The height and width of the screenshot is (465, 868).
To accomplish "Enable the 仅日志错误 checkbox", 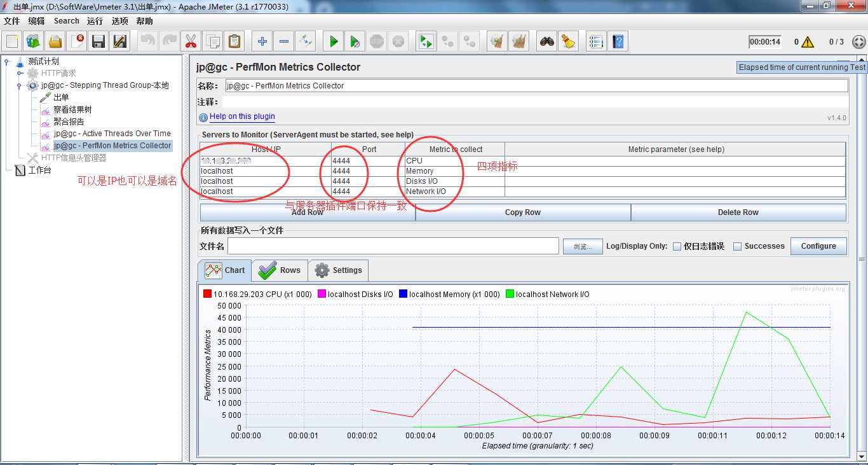I will (677, 246).
